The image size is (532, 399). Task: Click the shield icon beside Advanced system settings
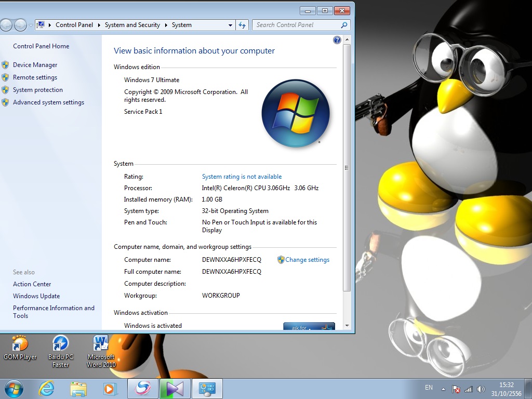click(x=5, y=102)
